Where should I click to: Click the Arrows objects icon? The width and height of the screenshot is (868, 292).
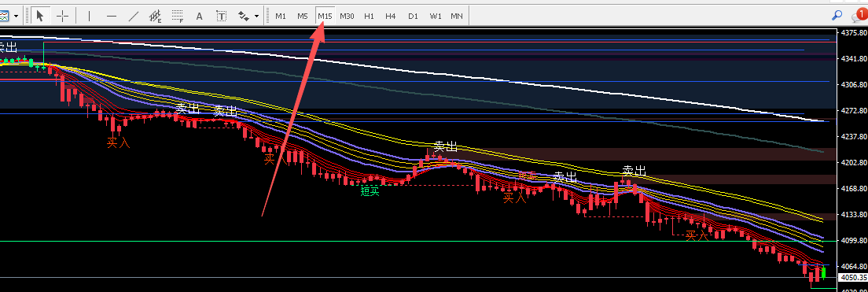coord(243,16)
